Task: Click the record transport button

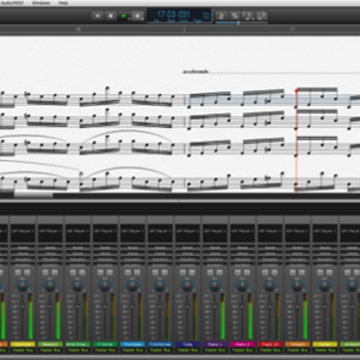Action: pos(137,16)
